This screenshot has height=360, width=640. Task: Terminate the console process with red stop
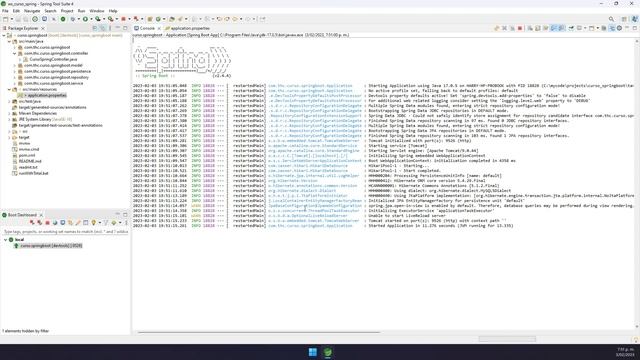click(520, 28)
